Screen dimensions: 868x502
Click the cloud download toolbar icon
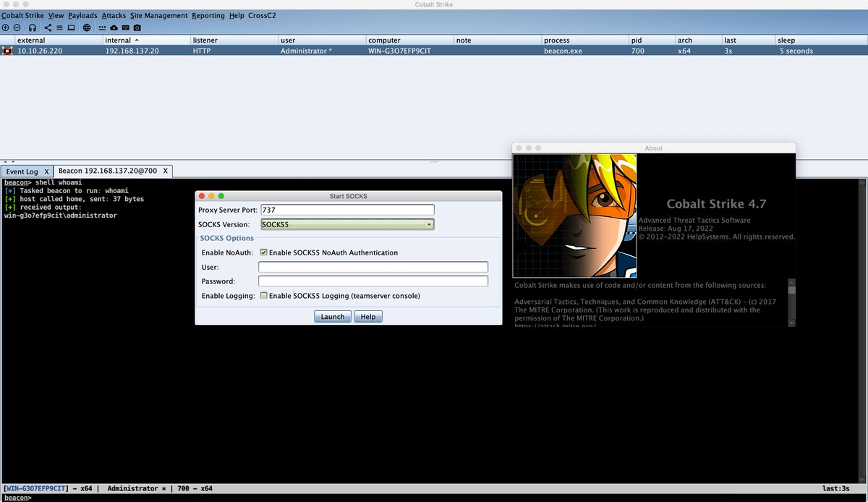click(114, 27)
